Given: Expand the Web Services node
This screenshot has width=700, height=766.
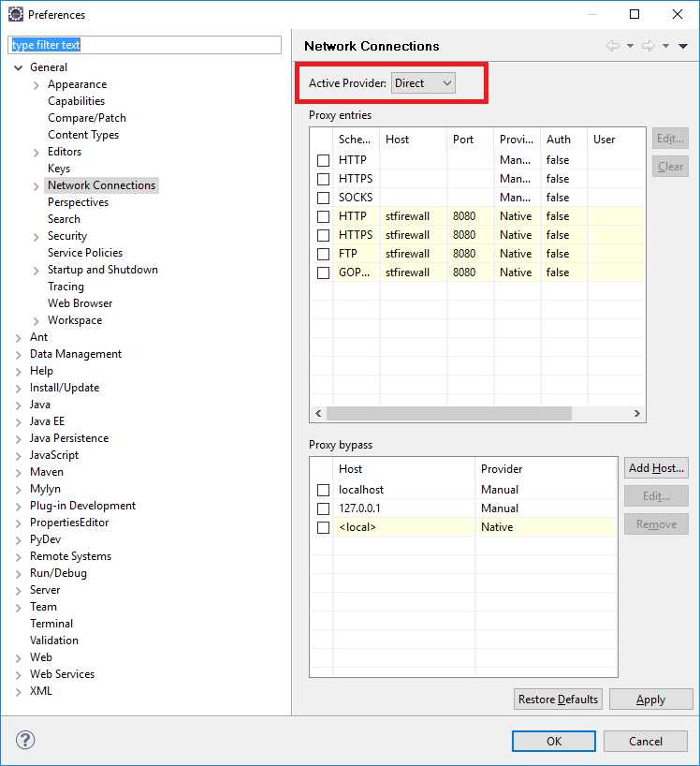Looking at the screenshot, I should [x=19, y=675].
